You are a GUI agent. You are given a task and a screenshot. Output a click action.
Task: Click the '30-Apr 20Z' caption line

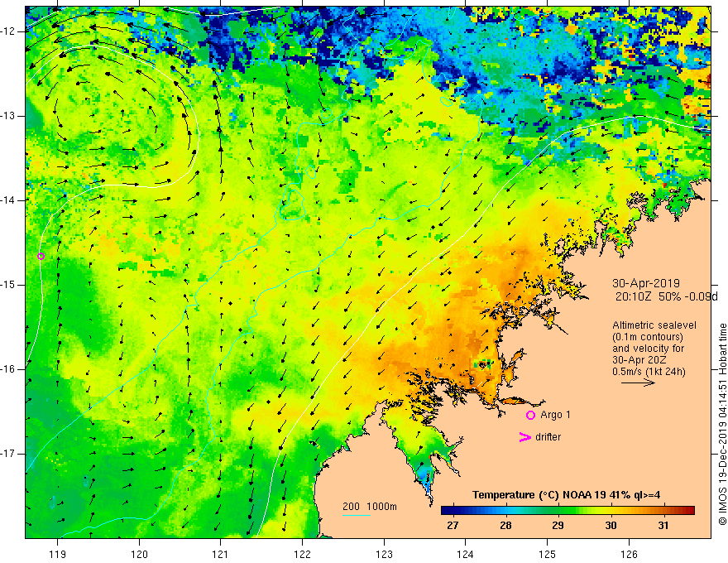tap(639, 360)
